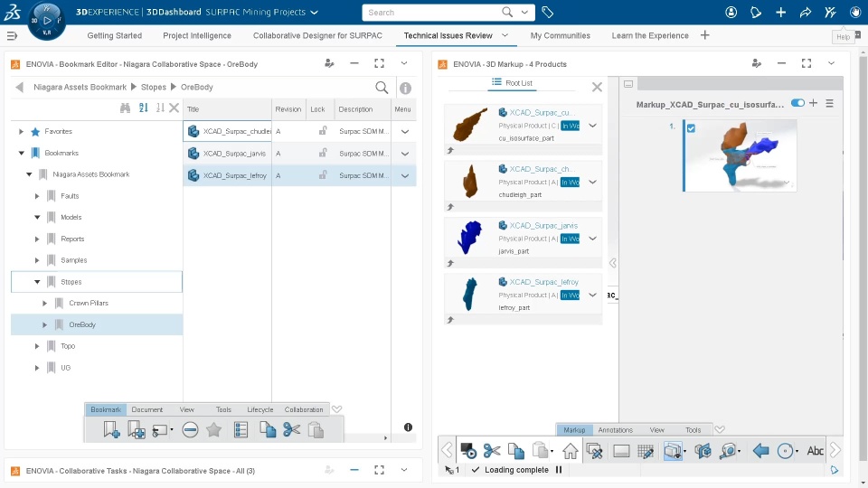Open the hamburger menu beside Getting Started

click(12, 36)
